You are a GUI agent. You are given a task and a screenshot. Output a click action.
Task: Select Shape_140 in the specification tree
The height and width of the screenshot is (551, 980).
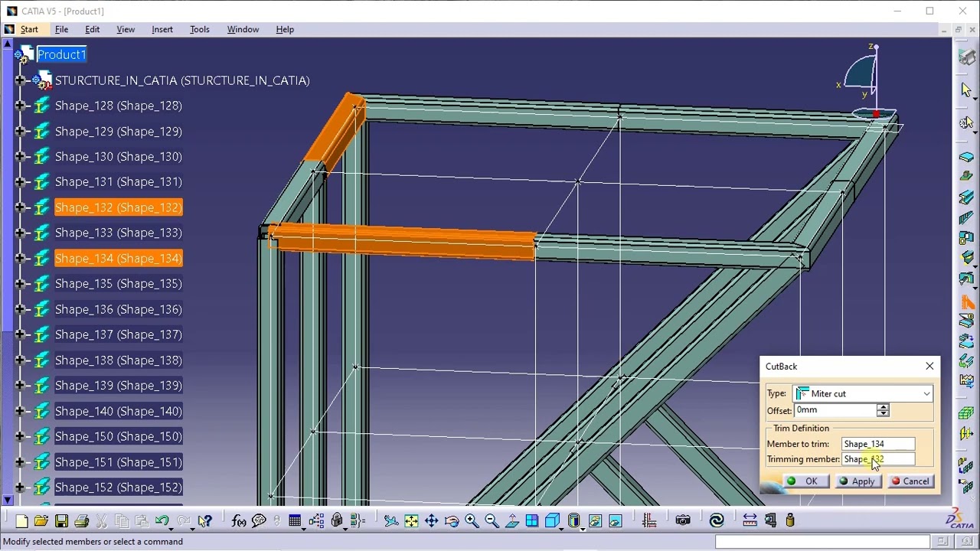pos(118,411)
